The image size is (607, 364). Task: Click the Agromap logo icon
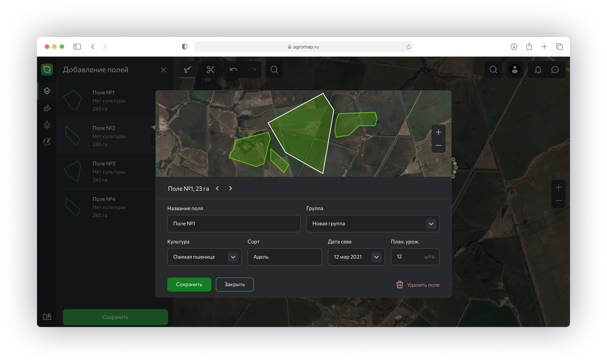pyautogui.click(x=47, y=69)
